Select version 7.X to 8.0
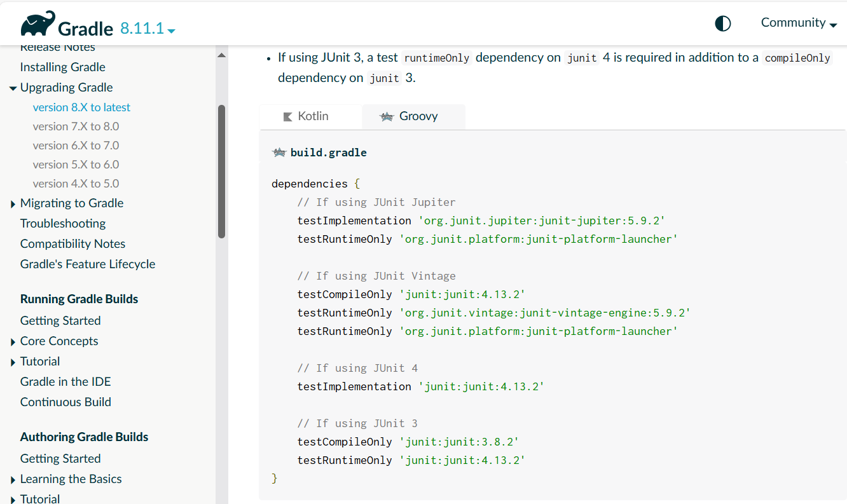Image resolution: width=847 pixels, height=504 pixels. coord(76,126)
